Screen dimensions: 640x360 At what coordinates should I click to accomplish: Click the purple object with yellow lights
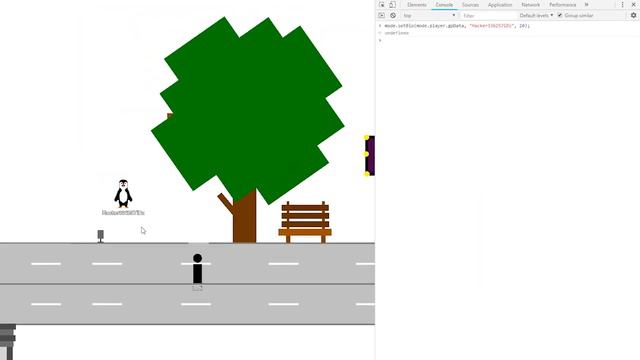(x=369, y=156)
